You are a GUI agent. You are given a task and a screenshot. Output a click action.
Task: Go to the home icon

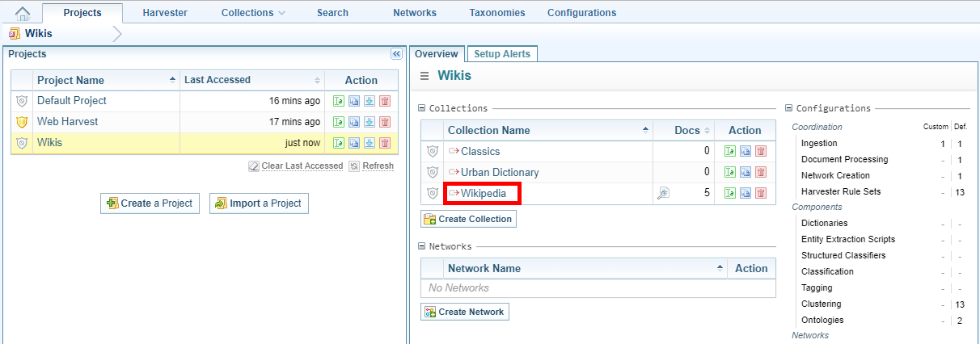point(23,13)
